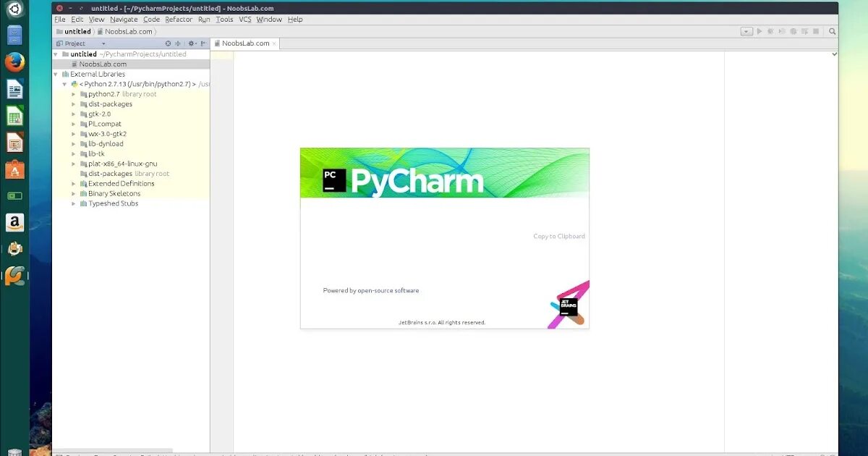Open the Edit menu
The height and width of the screenshot is (456, 868).
[77, 20]
